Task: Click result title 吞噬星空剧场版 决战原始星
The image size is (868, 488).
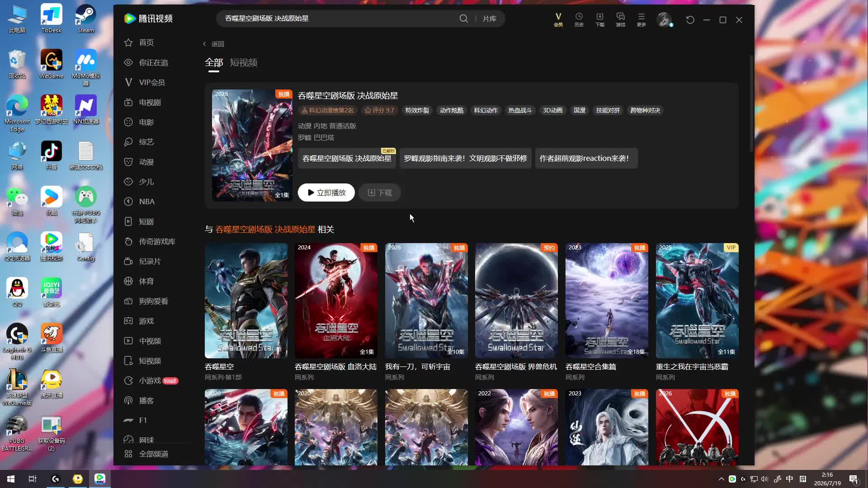Action: [x=348, y=96]
